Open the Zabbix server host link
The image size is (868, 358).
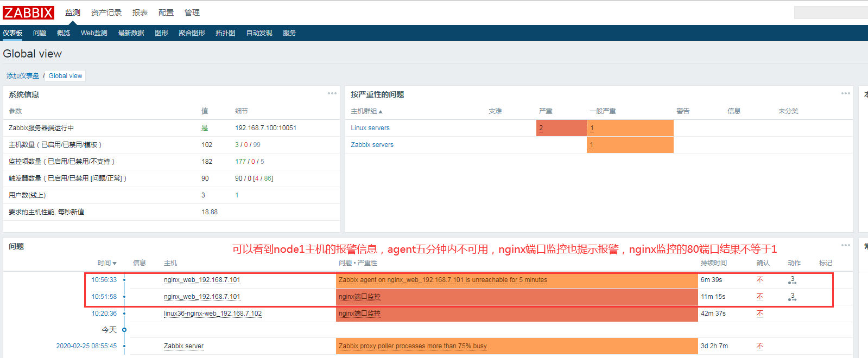click(183, 346)
